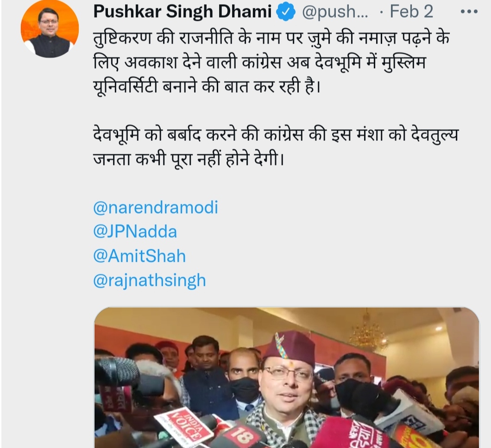Open the @rajnathsingh mention
The image size is (491, 448).
coord(150,280)
